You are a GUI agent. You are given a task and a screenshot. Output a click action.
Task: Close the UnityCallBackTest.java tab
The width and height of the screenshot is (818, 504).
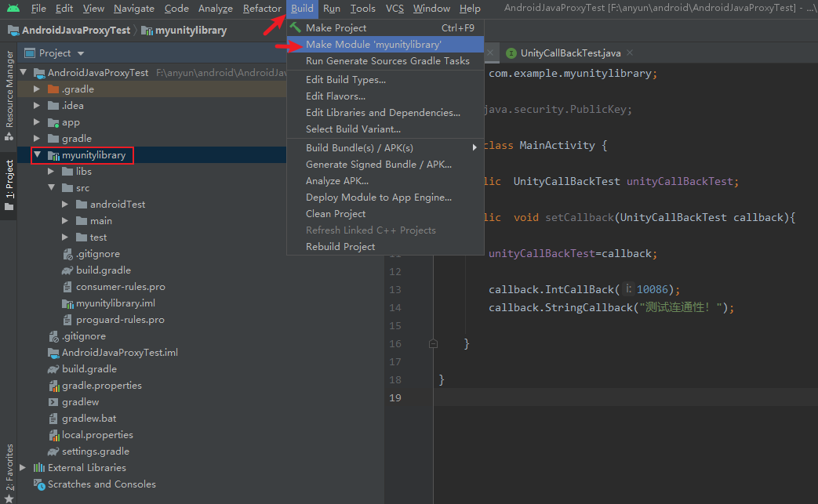[x=630, y=53]
